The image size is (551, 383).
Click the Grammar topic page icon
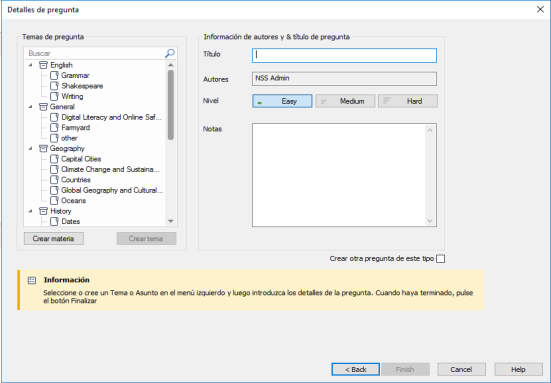click(54, 76)
